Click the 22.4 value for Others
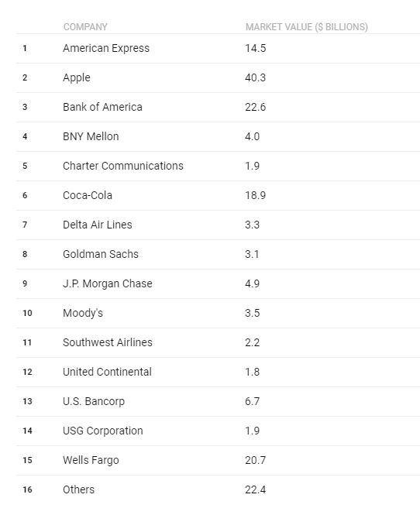Image resolution: width=420 pixels, height=522 pixels. tap(256, 489)
